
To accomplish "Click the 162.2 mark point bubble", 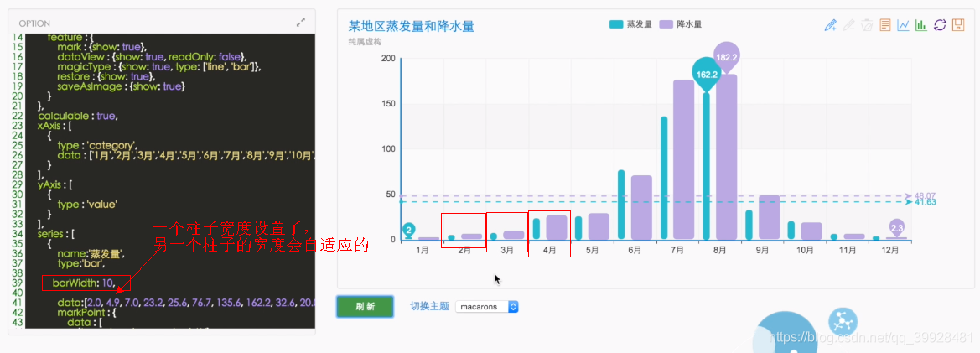I will click(706, 75).
